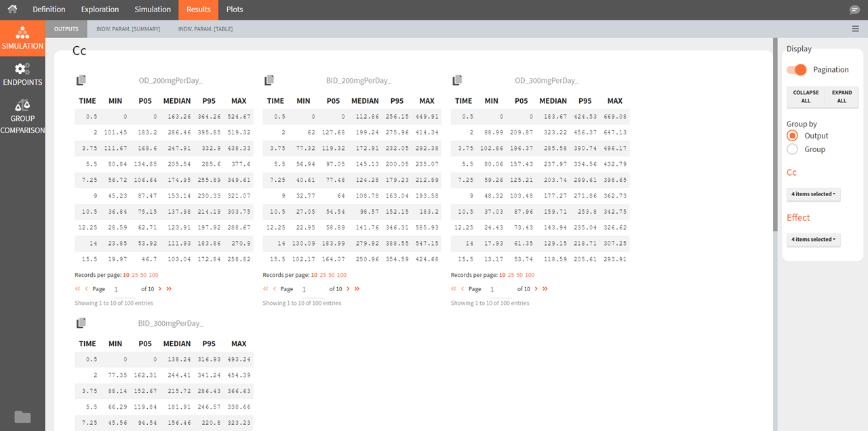This screenshot has height=431, width=868.
Task: Select Group by Output radio button
Action: click(792, 136)
